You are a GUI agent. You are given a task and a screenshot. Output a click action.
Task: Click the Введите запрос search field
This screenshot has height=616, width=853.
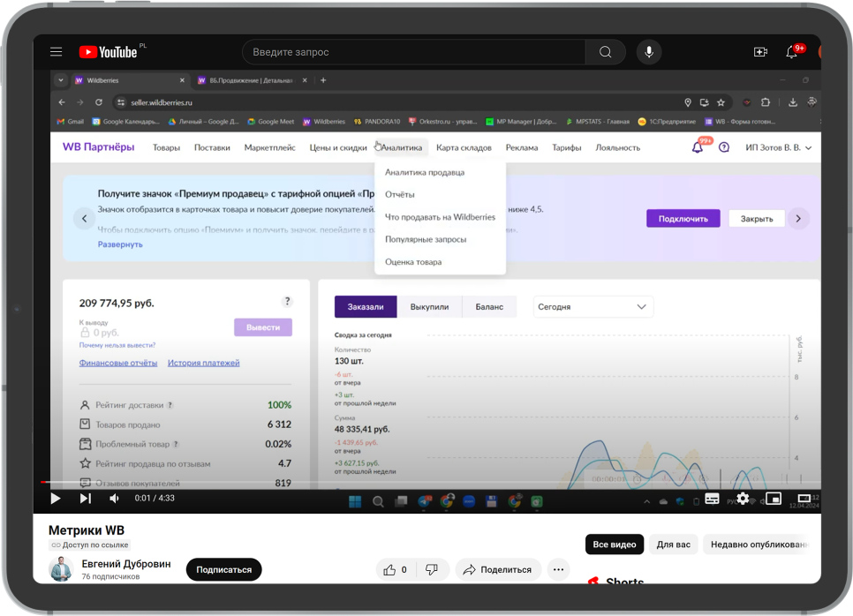click(x=413, y=52)
